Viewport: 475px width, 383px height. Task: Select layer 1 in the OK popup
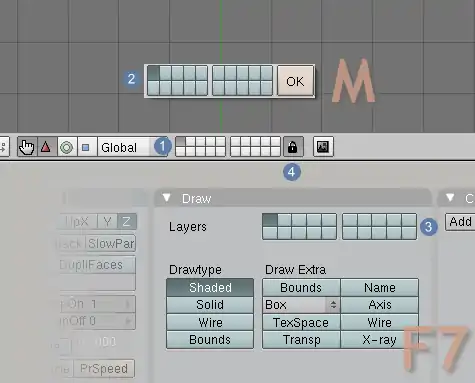pos(153,73)
